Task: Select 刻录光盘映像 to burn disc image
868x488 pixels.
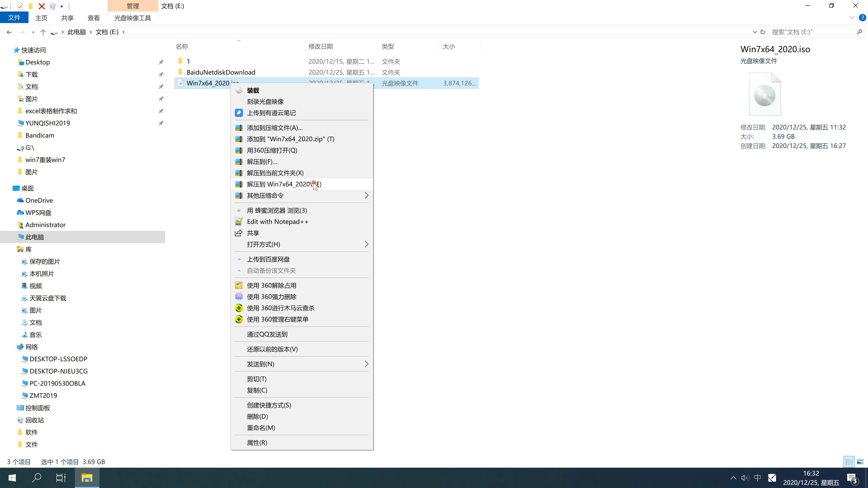Action: click(x=265, y=101)
